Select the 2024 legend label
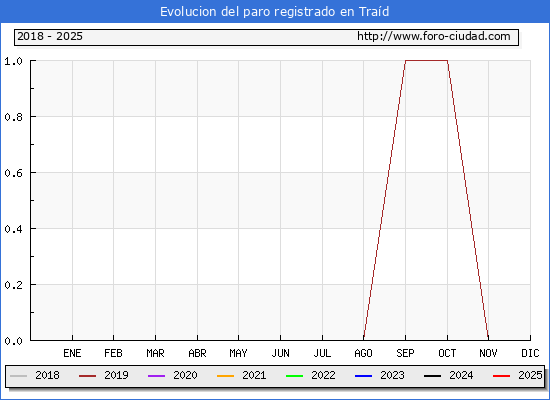 coord(461,375)
